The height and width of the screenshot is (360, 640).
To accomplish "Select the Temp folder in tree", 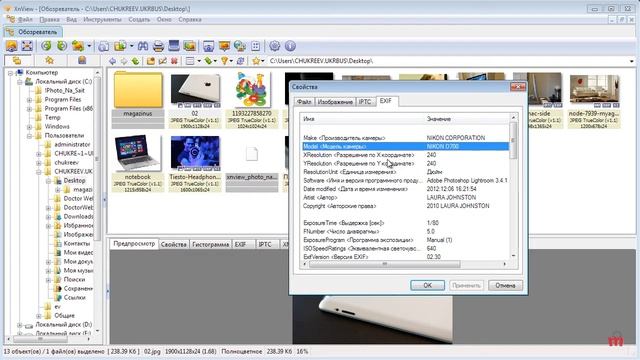I will tap(52, 118).
